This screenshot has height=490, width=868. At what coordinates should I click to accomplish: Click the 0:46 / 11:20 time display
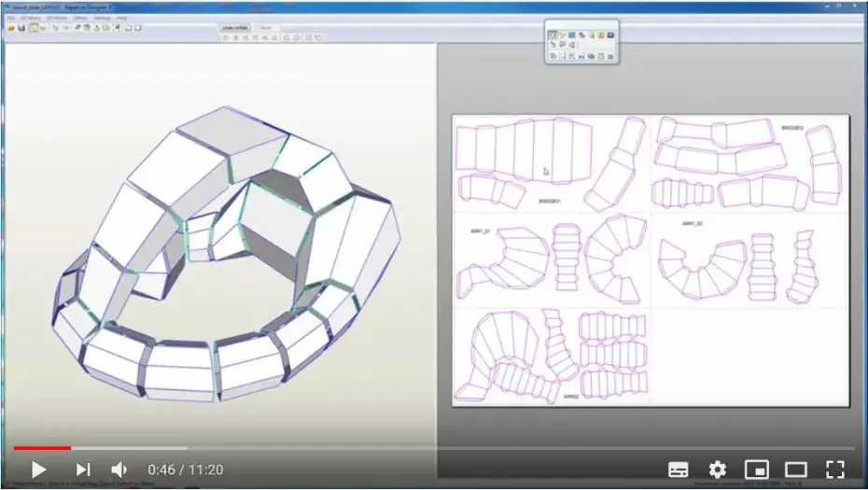point(186,469)
